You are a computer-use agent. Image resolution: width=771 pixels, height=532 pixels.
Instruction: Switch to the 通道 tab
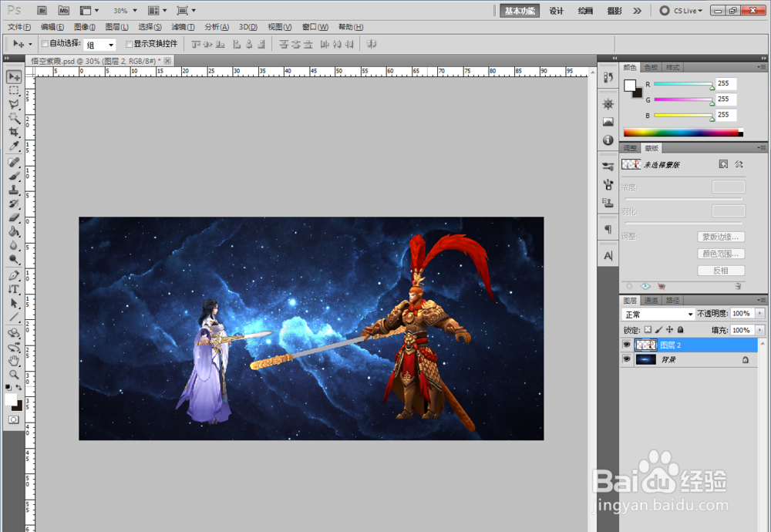click(651, 300)
